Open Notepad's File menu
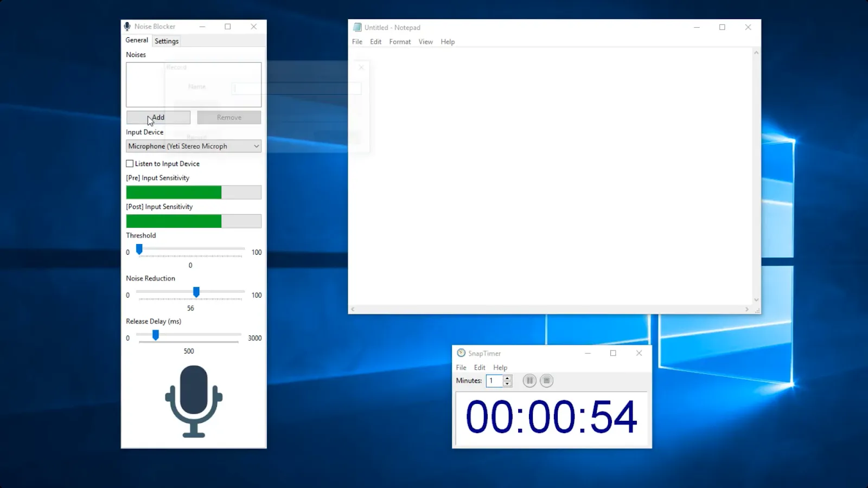Viewport: 868px width, 488px height. [x=357, y=42]
